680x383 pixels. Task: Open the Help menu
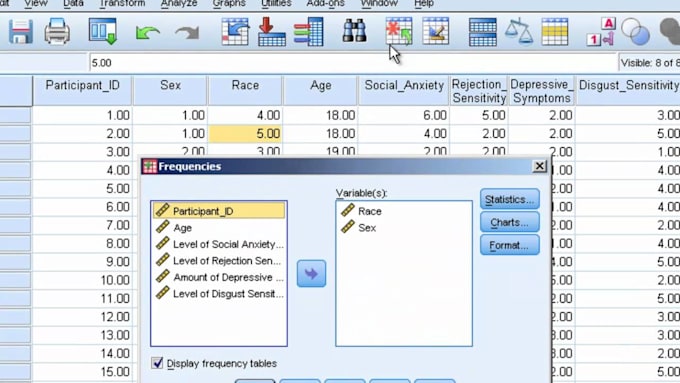tap(424, 3)
